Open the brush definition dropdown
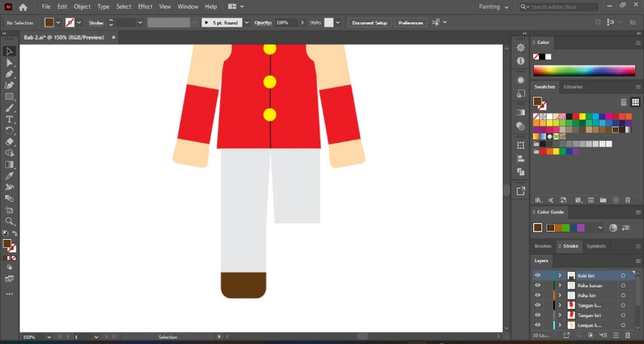 [x=247, y=22]
